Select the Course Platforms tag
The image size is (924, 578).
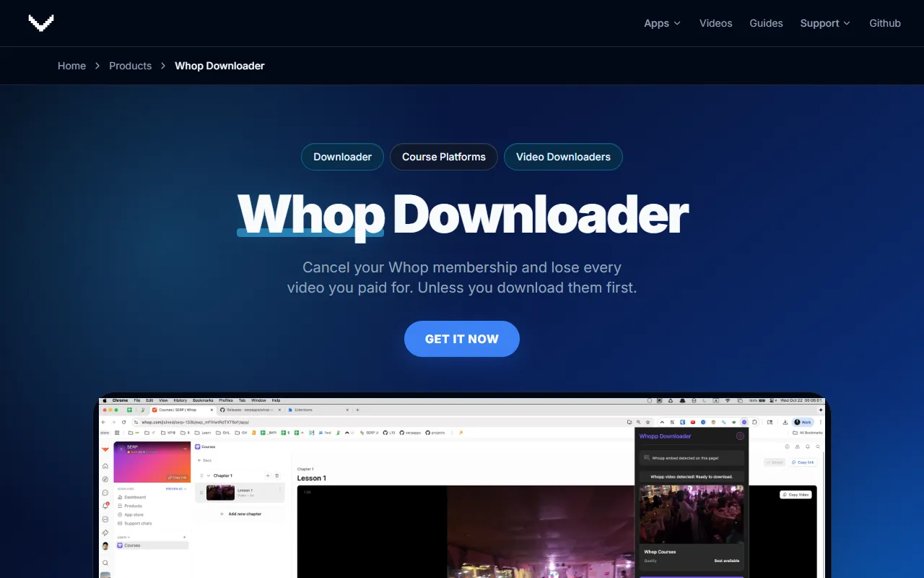[443, 157]
